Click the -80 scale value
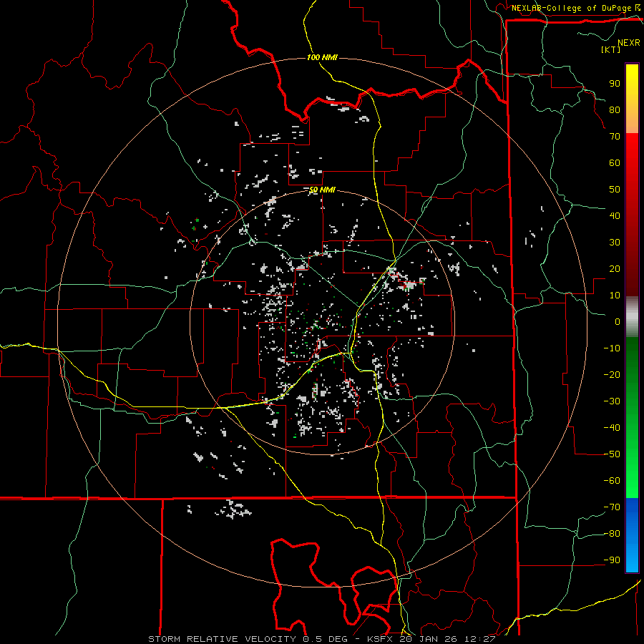This screenshot has width=644, height=644. (x=612, y=534)
